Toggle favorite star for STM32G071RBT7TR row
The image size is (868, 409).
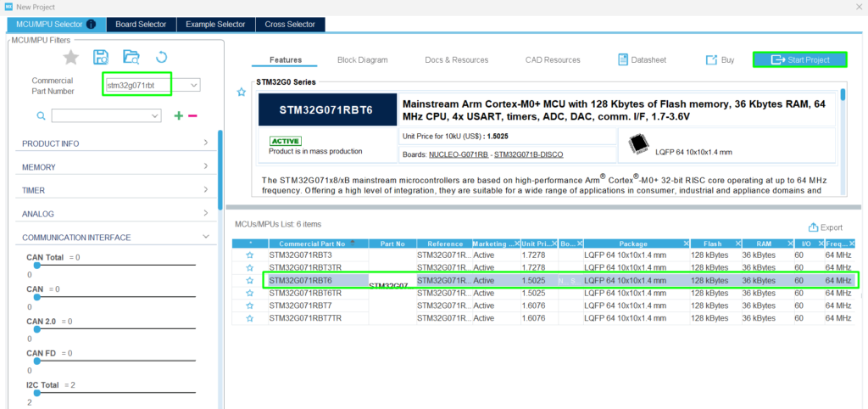249,318
